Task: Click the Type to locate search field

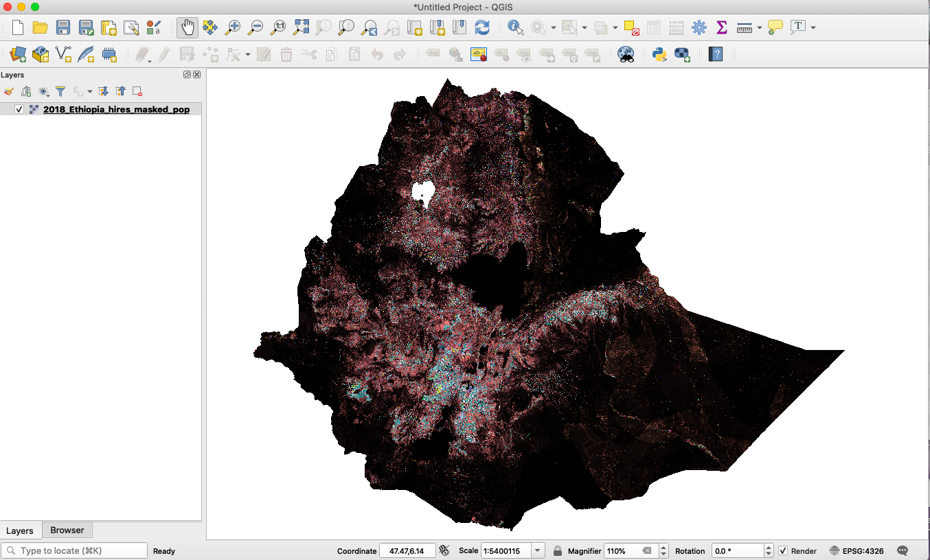Action: tap(74, 551)
